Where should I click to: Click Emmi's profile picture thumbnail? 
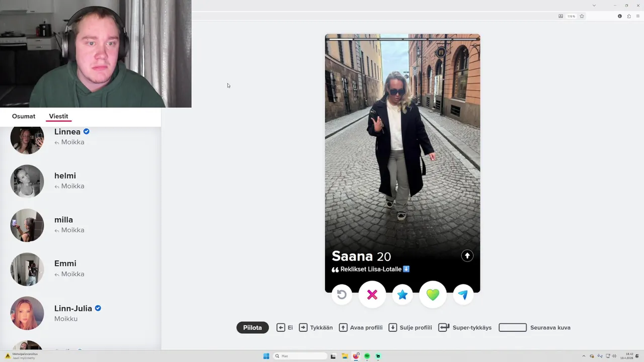27,269
